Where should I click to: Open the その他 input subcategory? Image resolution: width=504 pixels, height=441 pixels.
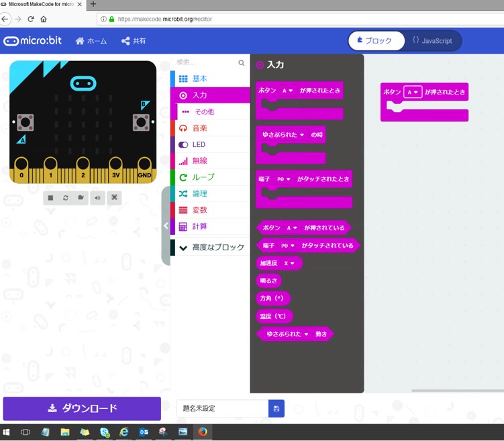[213, 111]
